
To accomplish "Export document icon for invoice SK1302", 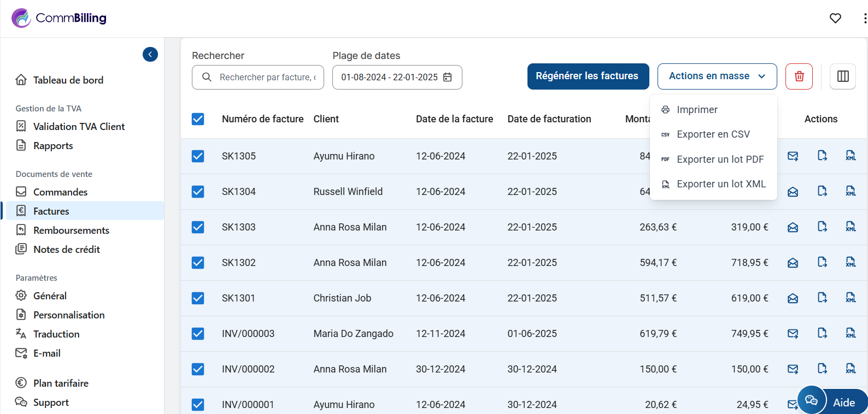I will [822, 262].
